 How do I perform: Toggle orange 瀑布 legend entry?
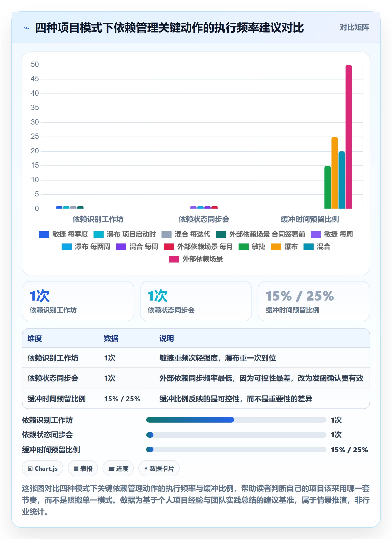[284, 247]
